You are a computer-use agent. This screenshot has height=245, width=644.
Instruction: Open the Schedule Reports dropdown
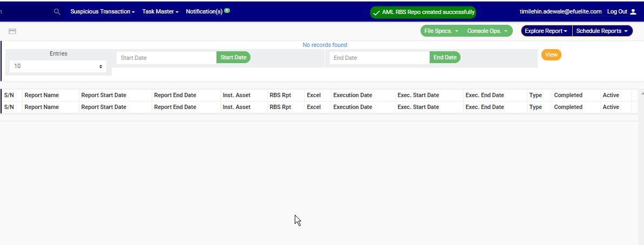pos(602,31)
